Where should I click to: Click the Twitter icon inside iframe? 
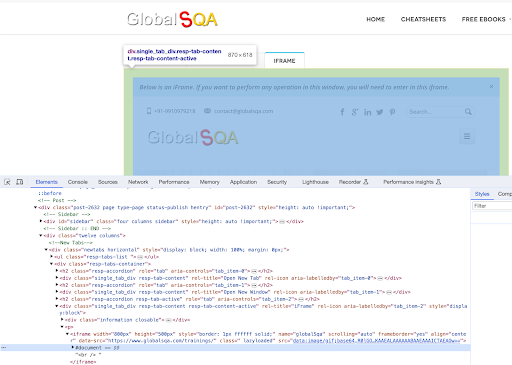point(380,112)
